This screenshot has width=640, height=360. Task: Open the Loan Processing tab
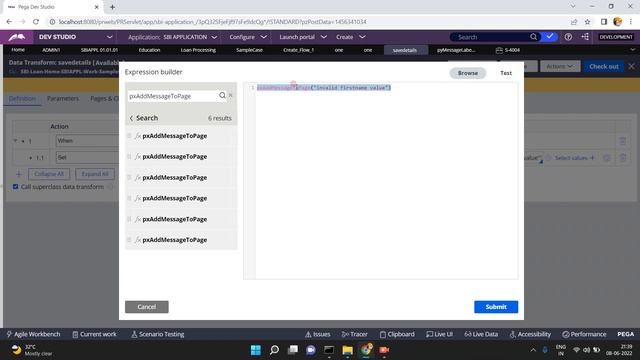point(198,50)
